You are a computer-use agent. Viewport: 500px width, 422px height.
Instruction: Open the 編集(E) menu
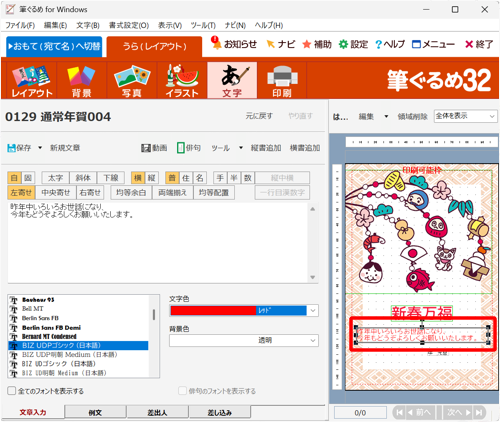(55, 25)
